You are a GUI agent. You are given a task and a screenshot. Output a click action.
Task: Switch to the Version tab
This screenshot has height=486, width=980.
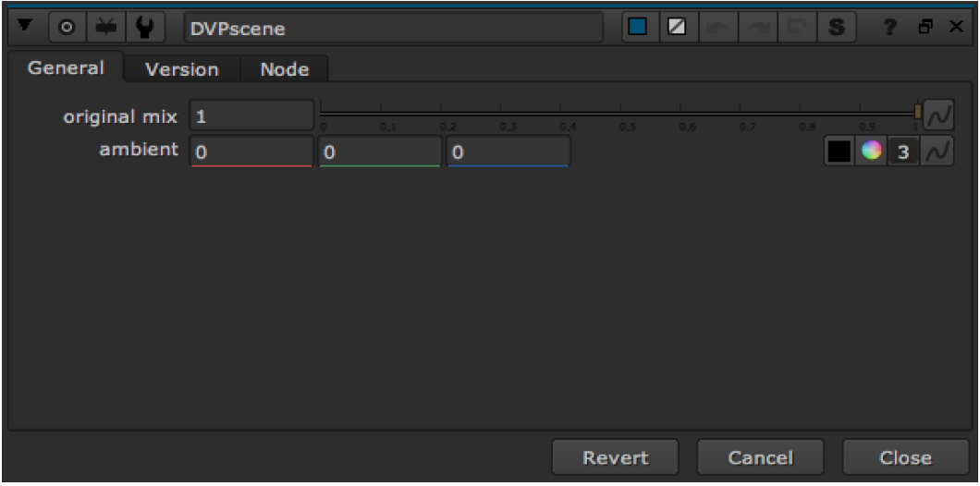coord(181,69)
